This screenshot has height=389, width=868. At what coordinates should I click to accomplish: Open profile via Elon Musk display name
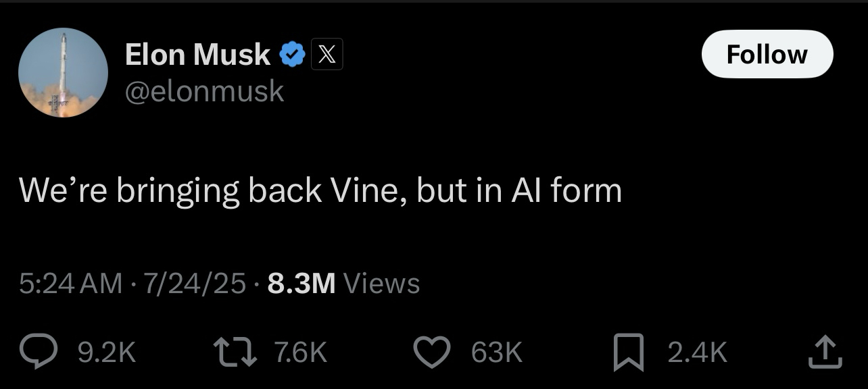point(197,55)
